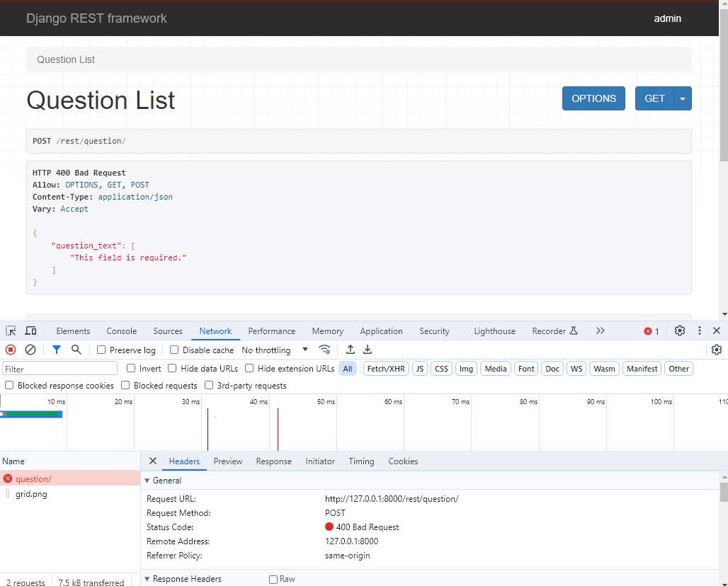The height and width of the screenshot is (586, 728).
Task: Open the Console tab
Action: pyautogui.click(x=122, y=331)
